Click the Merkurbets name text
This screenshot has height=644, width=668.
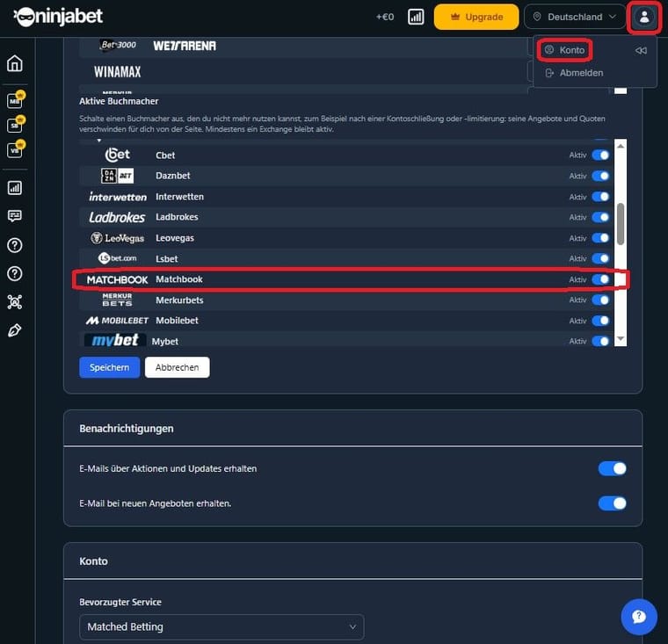point(179,300)
